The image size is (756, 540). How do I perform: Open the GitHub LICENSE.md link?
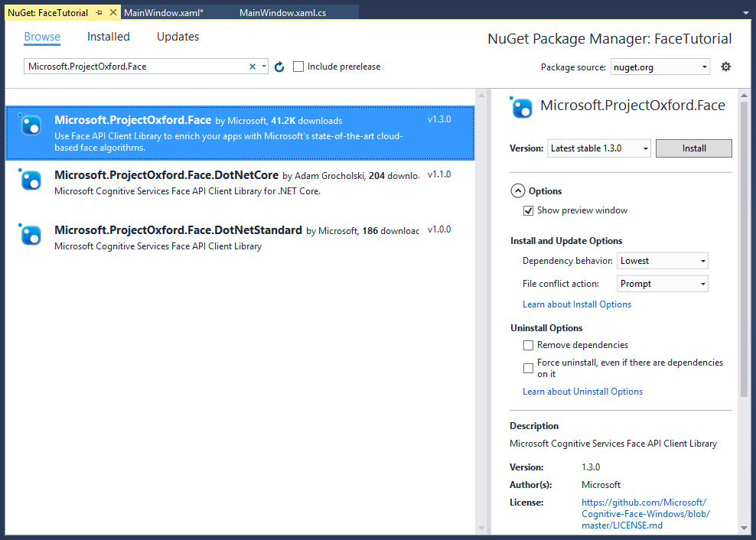coord(646,514)
